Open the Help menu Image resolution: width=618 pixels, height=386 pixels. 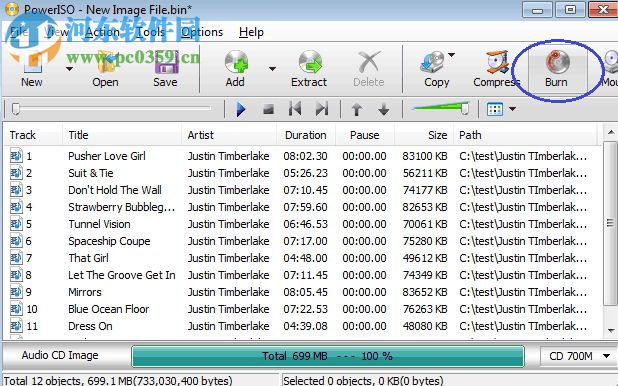coord(251,32)
